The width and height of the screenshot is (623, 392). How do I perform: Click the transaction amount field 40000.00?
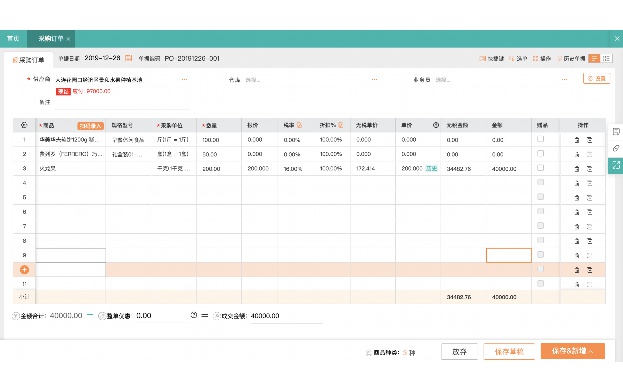pos(286,316)
